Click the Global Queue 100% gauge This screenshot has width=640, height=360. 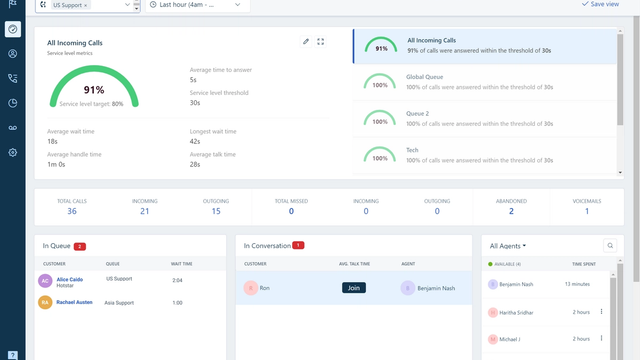[380, 81]
